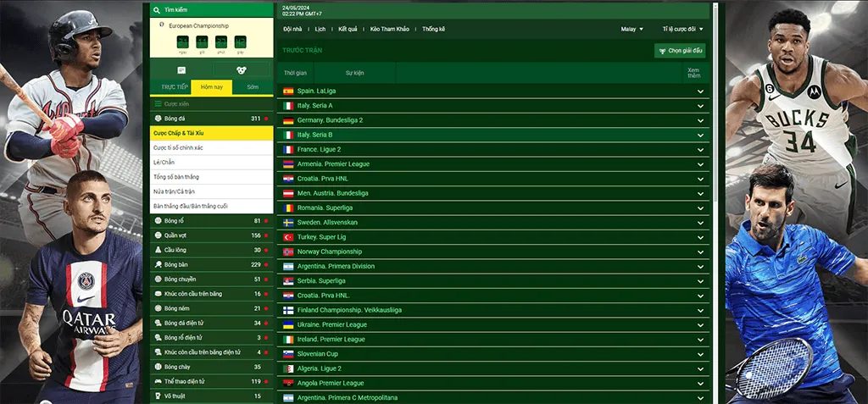The width and height of the screenshot is (868, 404).
Task: Open the Malay odds format dropdown
Action: 632,29
